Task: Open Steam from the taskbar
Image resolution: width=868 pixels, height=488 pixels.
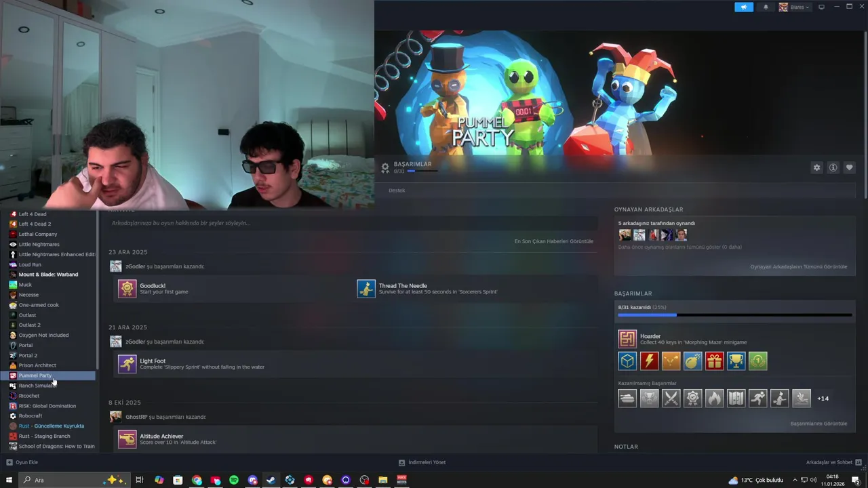Action: (271, 480)
